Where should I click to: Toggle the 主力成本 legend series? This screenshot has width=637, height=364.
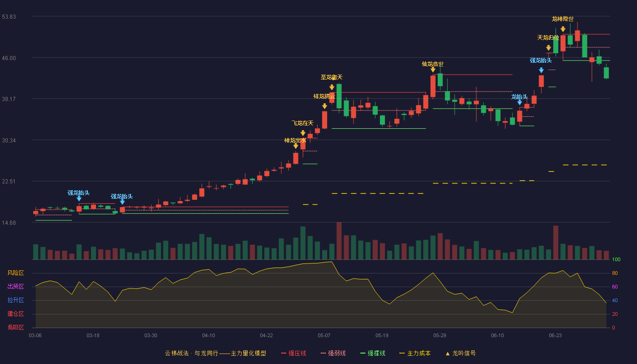[415, 353]
